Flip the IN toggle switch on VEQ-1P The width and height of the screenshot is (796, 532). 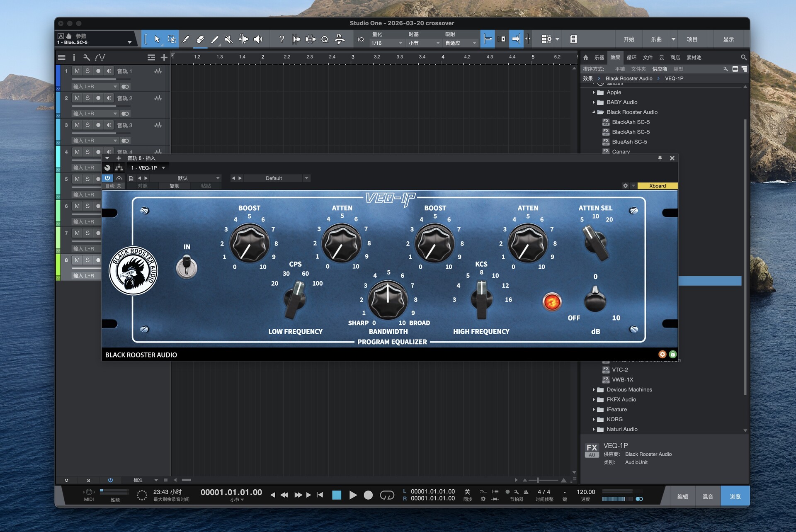click(x=187, y=266)
